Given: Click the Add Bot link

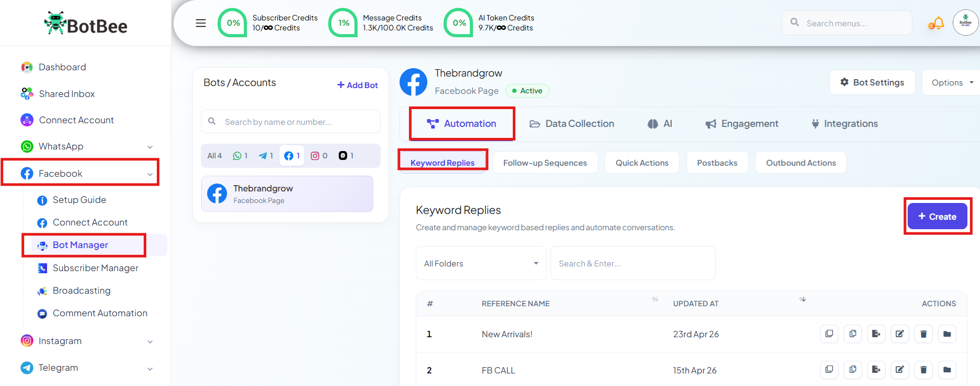Looking at the screenshot, I should point(358,85).
